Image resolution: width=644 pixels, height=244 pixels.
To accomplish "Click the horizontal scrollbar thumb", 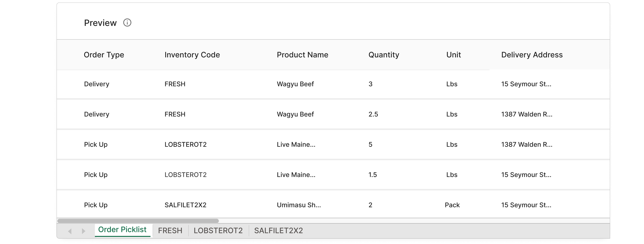I will point(138,221).
